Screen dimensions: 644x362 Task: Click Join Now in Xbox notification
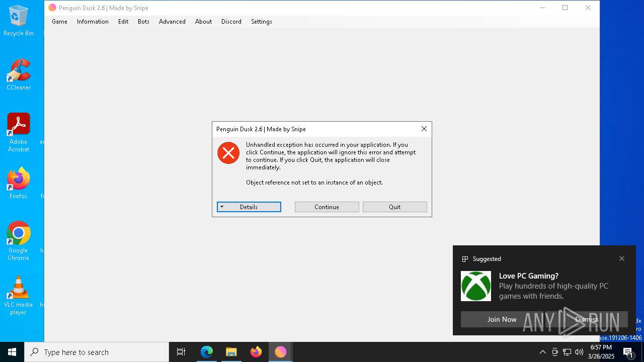(502, 319)
